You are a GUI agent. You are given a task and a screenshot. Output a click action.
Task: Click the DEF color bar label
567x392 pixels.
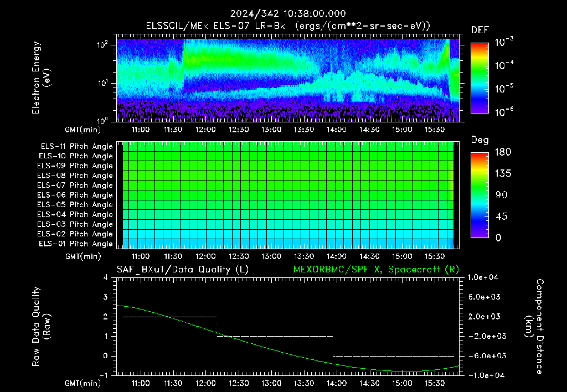click(x=480, y=30)
